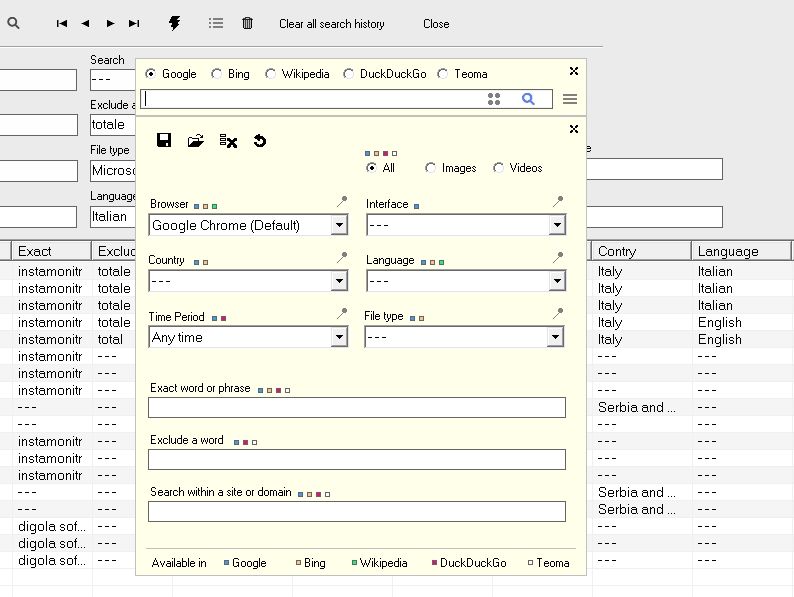Click the Google legend in Available in row
The image size is (794, 597).
pos(245,563)
